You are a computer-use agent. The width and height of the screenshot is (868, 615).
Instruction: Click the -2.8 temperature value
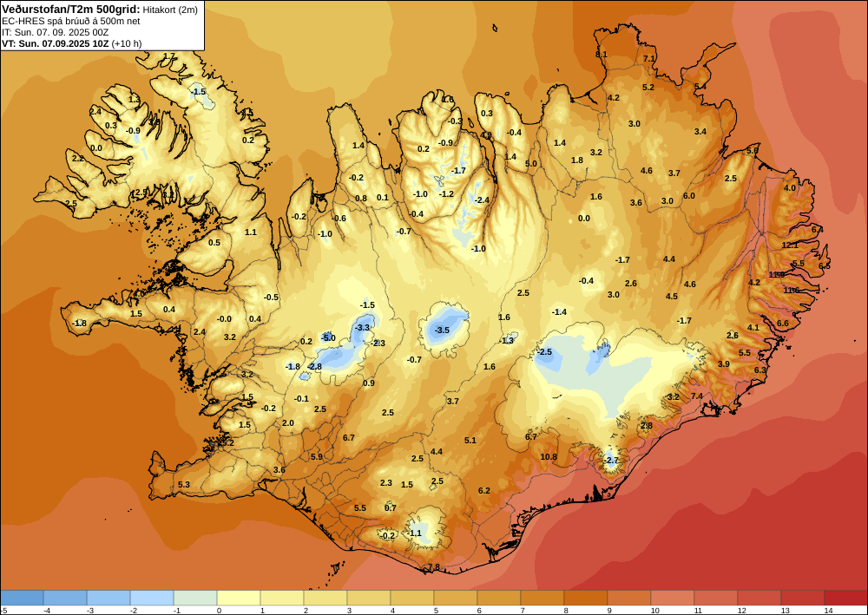pyautogui.click(x=315, y=367)
